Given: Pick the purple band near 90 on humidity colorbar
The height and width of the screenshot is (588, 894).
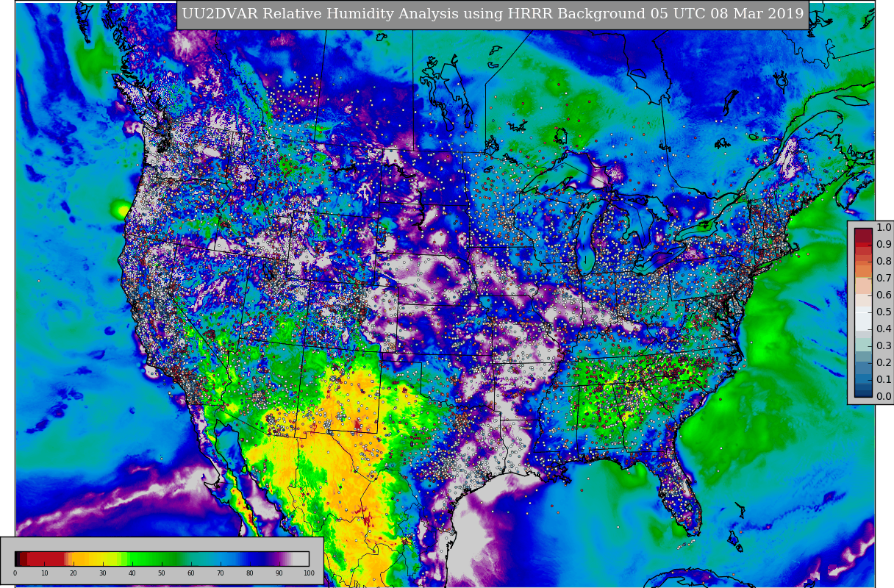Looking at the screenshot, I should click(278, 559).
